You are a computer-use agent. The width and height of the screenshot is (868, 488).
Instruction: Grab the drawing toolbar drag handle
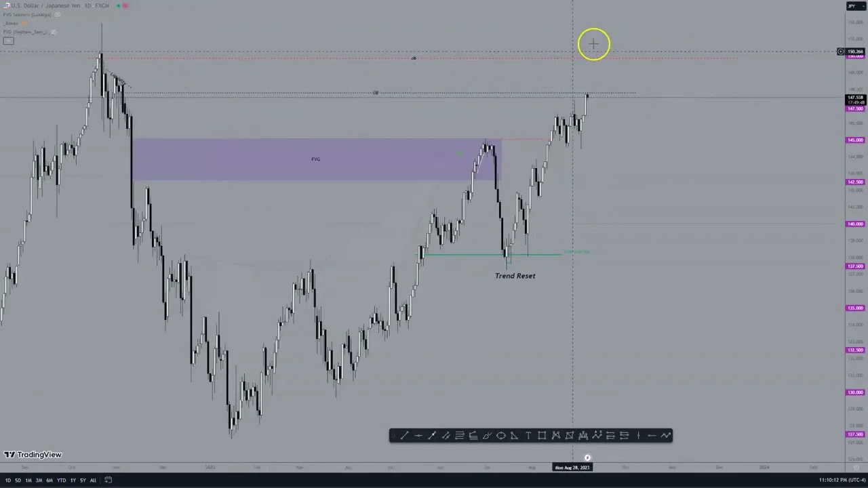(x=393, y=436)
